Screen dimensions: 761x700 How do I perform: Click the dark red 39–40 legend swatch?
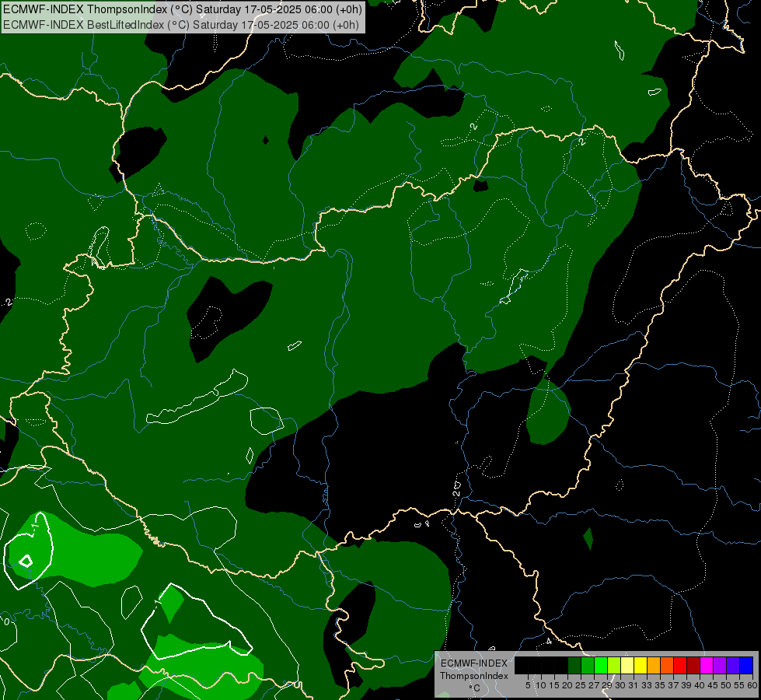coord(694,665)
